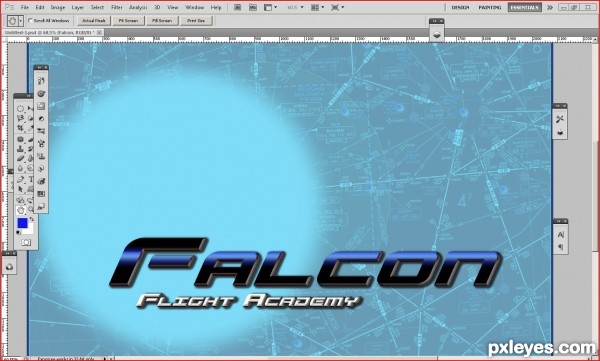The image size is (600, 361).
Task: Open the Analysis menu
Action: pos(138,7)
